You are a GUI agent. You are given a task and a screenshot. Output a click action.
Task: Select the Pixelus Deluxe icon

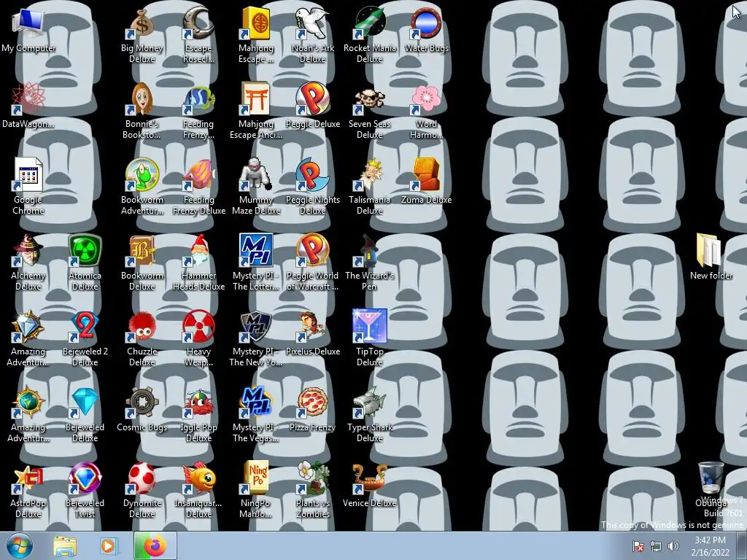pos(312,327)
